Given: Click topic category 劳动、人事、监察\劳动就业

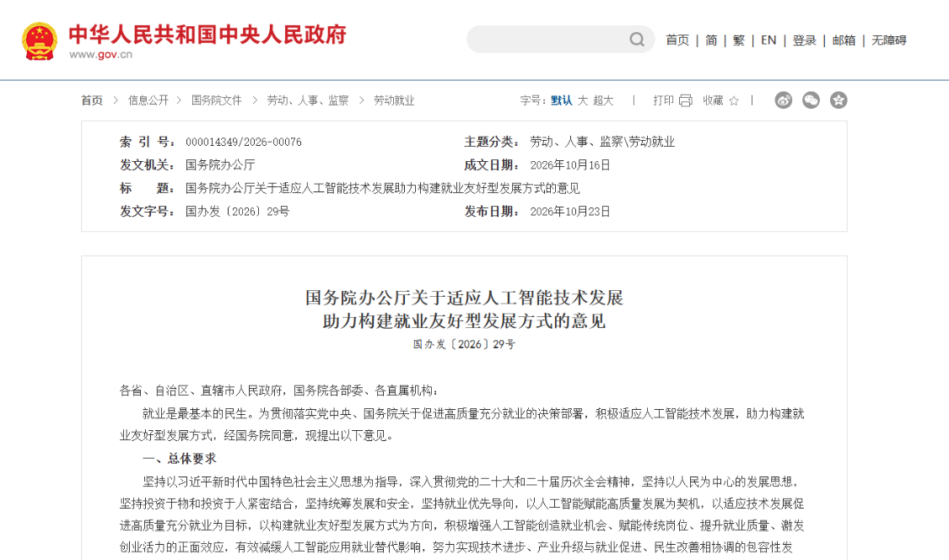Looking at the screenshot, I should click(602, 142).
